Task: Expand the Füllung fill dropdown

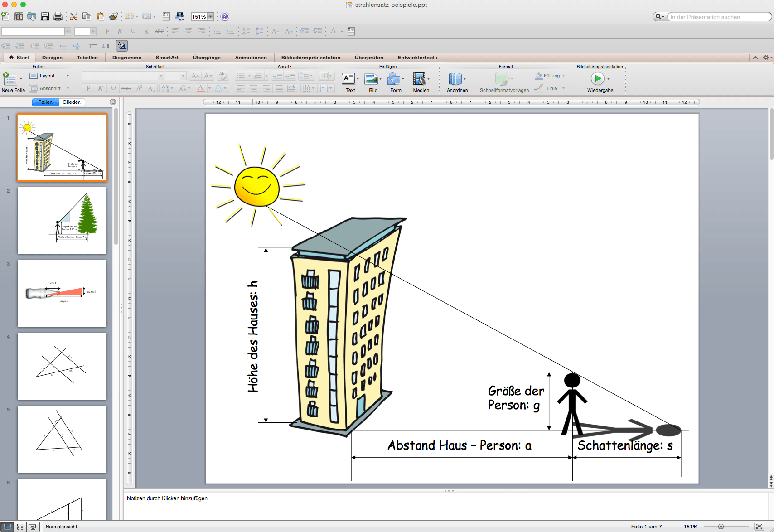Action: point(563,76)
